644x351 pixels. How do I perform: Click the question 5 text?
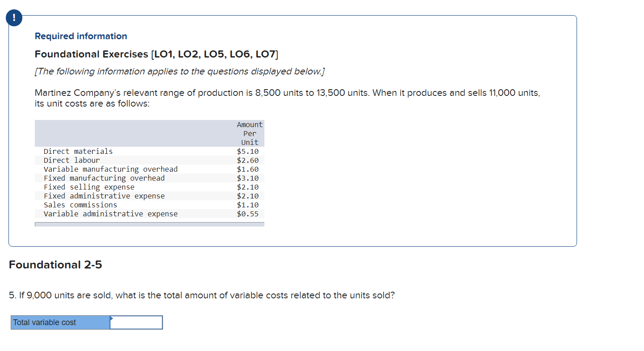coord(202,295)
